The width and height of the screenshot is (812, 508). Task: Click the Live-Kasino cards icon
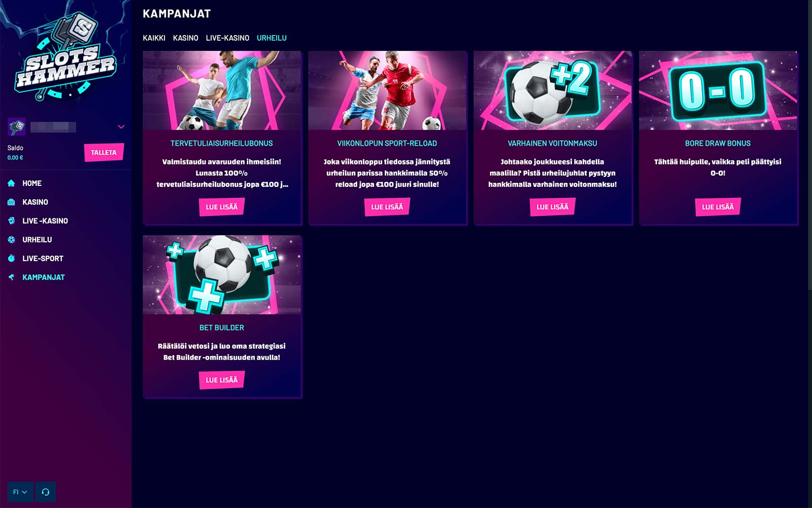[x=11, y=221]
